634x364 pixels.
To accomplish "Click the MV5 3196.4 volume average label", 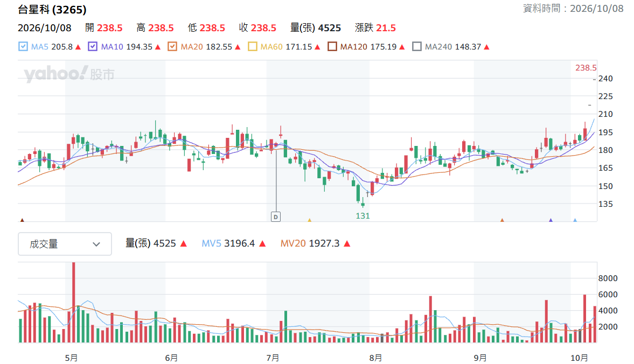I will [228, 243].
